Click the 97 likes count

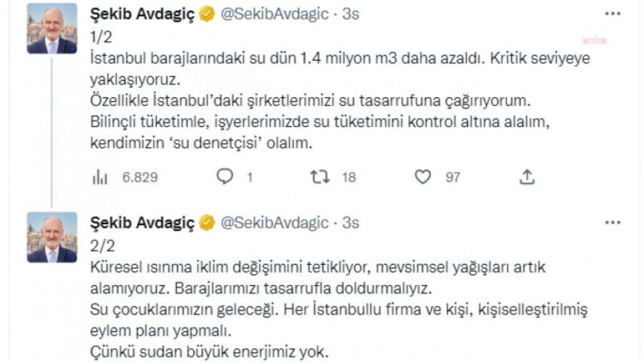pyautogui.click(x=453, y=177)
